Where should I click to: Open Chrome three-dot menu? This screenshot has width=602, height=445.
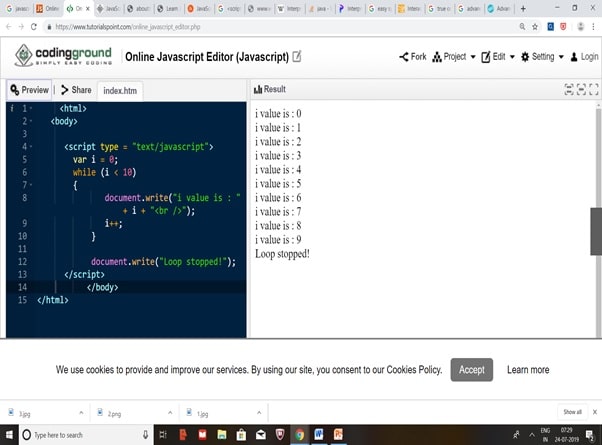tap(594, 26)
